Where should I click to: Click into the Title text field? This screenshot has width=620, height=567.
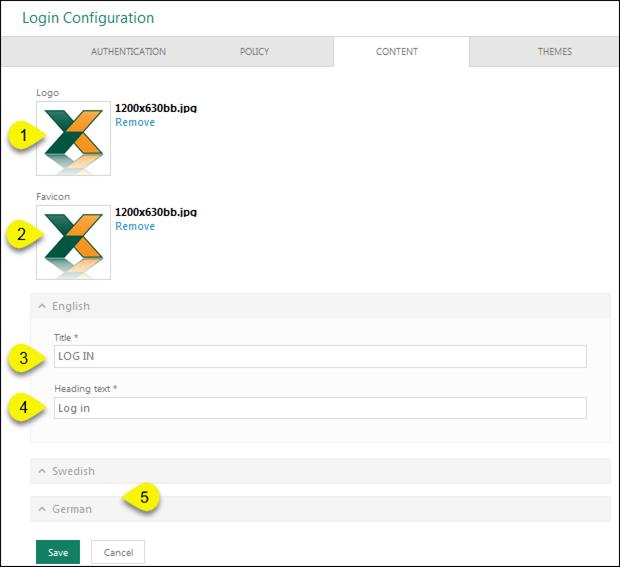tap(320, 356)
